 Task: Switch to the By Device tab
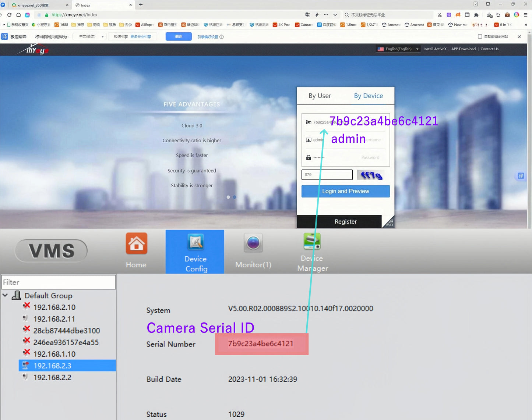(x=368, y=96)
